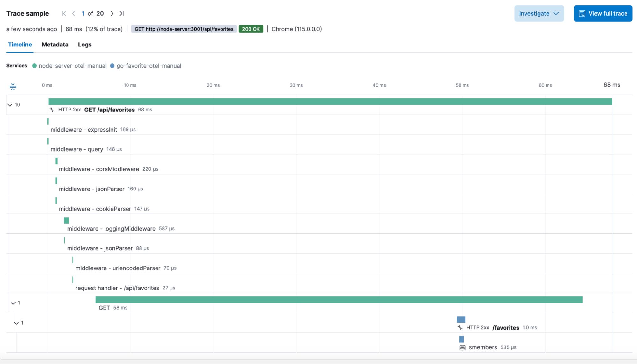Expand the HTTP 2xx /favorites child span

coord(16,323)
